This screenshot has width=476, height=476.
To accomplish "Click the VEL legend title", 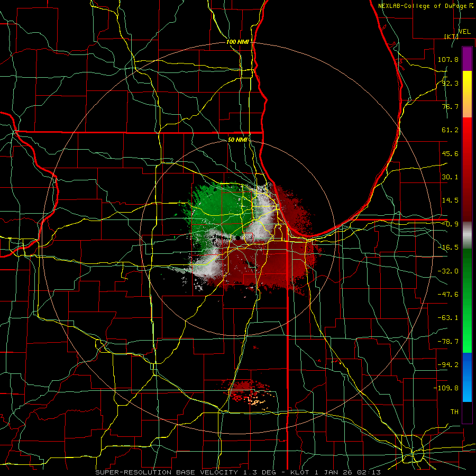I will point(464,32).
